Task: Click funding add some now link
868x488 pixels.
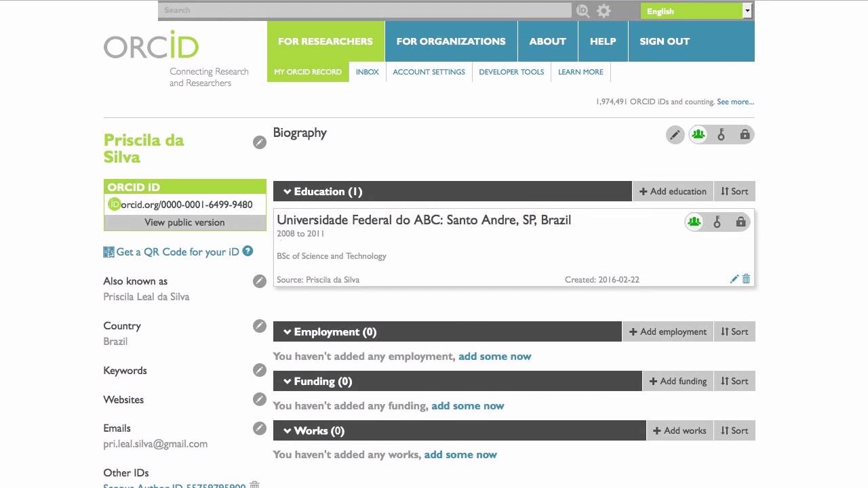Action: click(467, 406)
